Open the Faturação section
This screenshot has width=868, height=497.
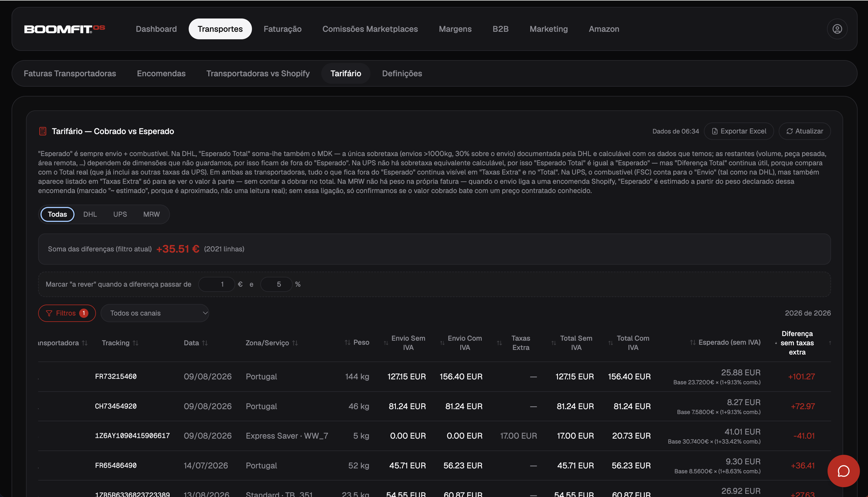click(x=283, y=29)
